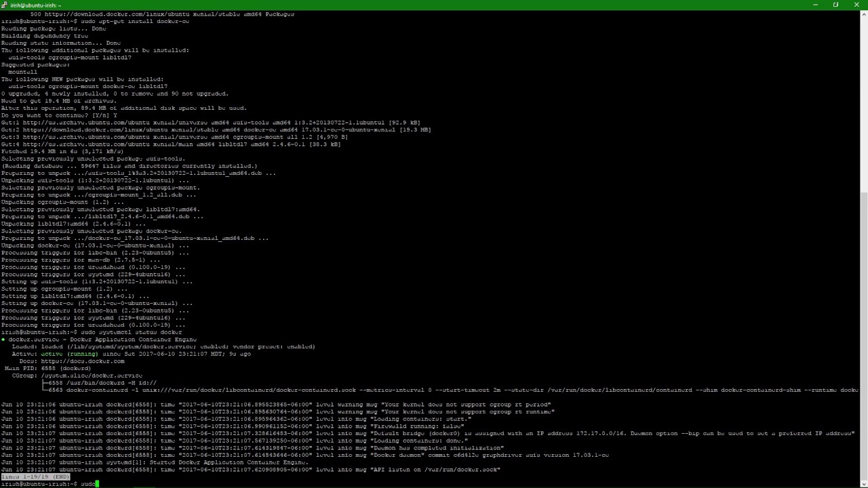Maximize the irish@ubuntu-irish terminal window
Image resolution: width=868 pixels, height=488 pixels.
click(835, 5)
